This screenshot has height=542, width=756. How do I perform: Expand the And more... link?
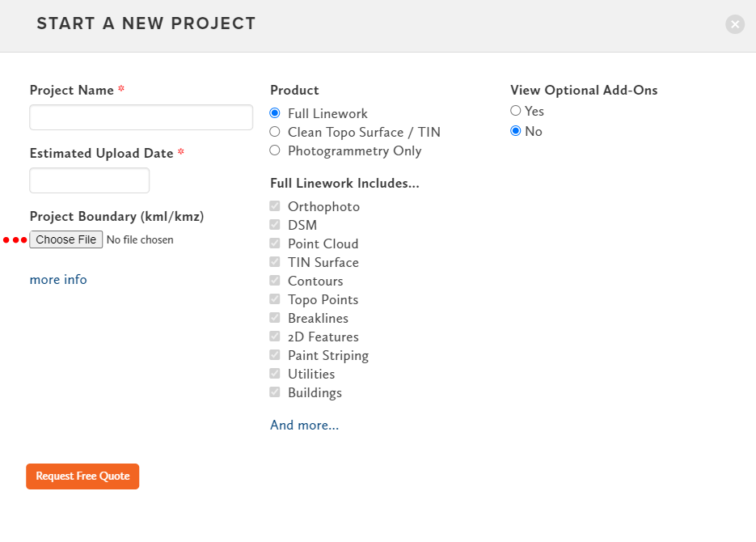tap(304, 426)
